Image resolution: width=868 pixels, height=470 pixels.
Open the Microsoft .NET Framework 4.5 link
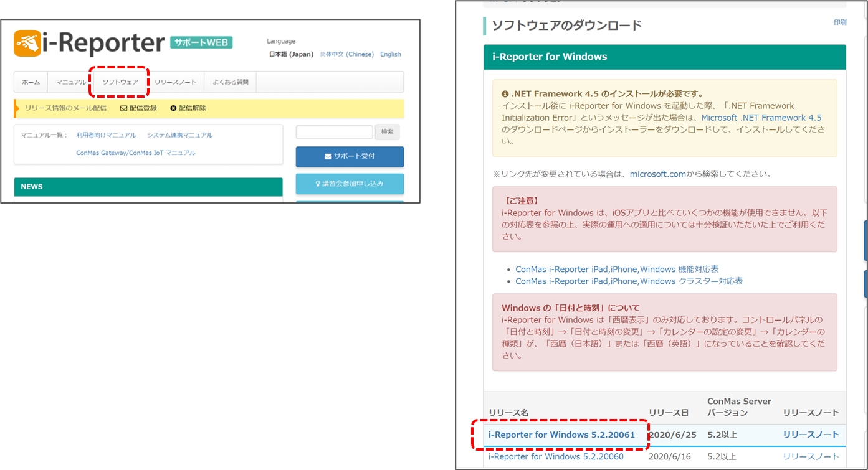pyautogui.click(x=761, y=118)
